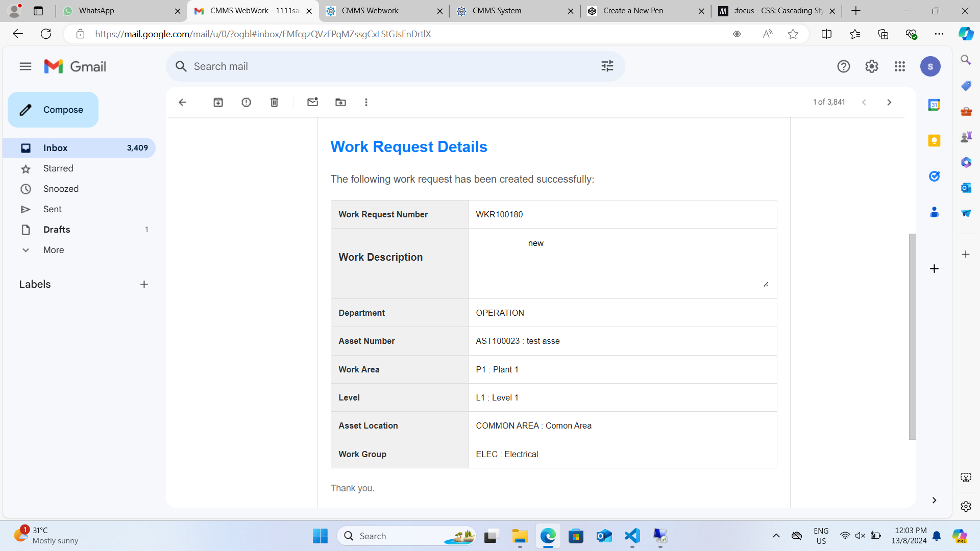
Task: Open the Move to folder icon
Action: click(340, 103)
